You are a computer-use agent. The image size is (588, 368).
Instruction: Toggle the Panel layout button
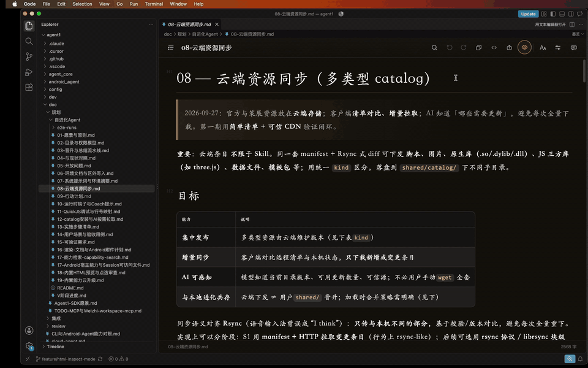(562, 14)
